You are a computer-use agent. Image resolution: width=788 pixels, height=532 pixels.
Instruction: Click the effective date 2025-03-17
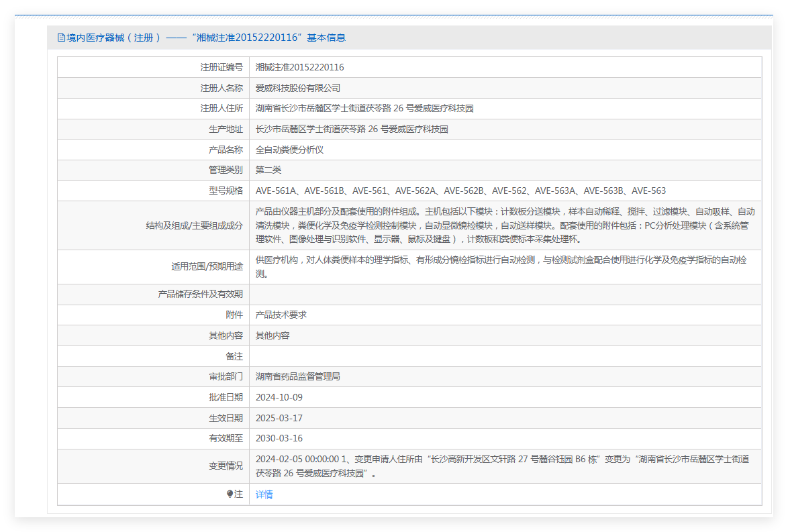pyautogui.click(x=279, y=418)
